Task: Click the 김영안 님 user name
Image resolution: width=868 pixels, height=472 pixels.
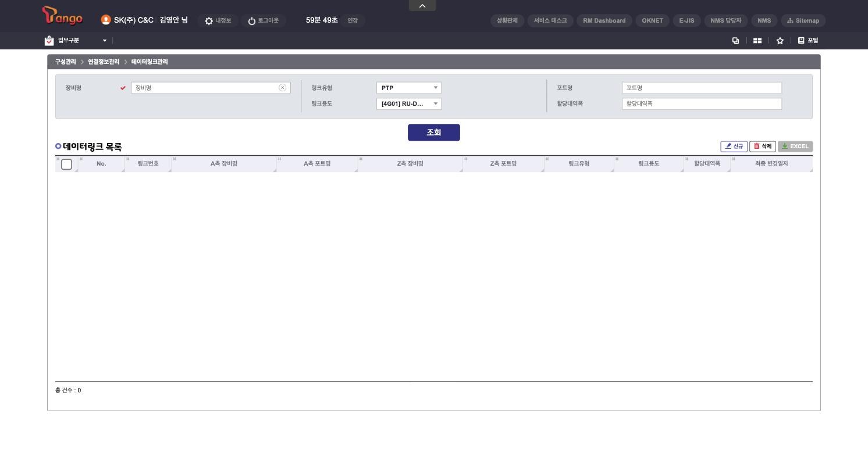Action: point(174,20)
